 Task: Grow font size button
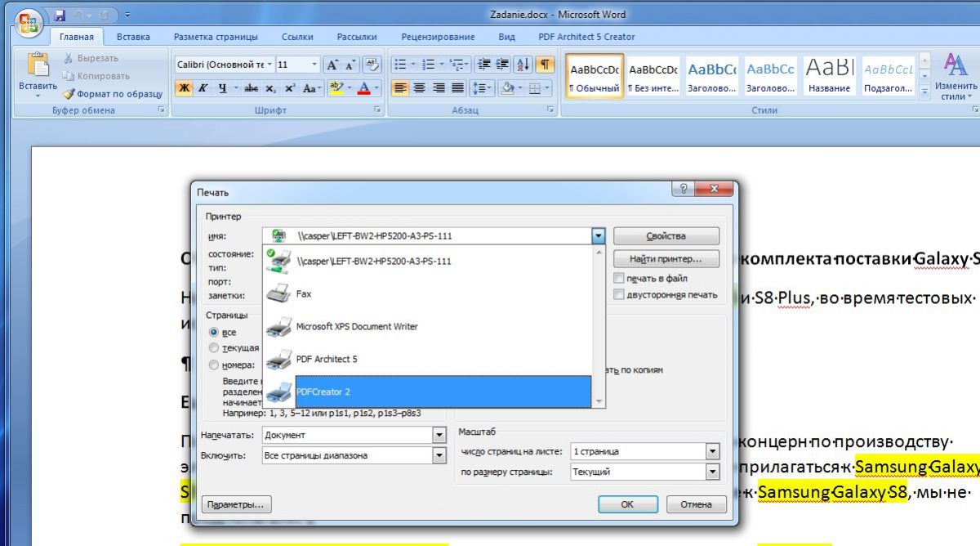click(332, 65)
